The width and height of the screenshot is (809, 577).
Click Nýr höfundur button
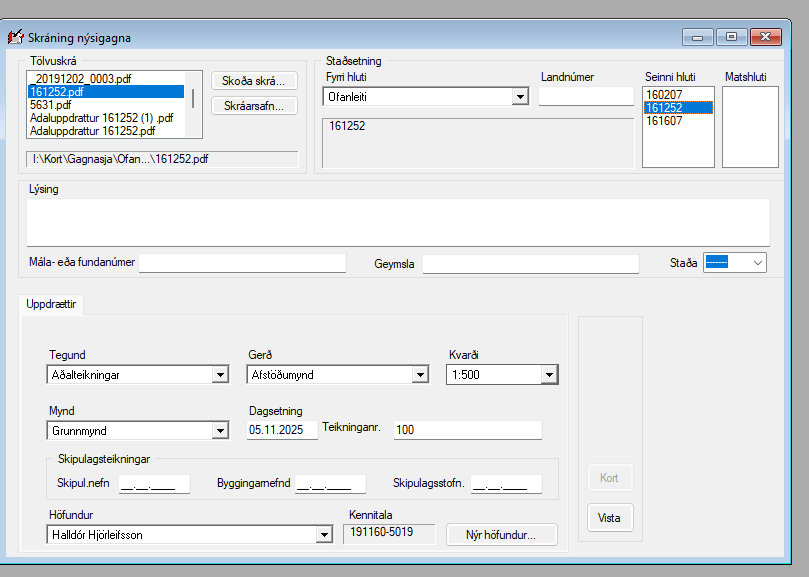pyautogui.click(x=499, y=535)
